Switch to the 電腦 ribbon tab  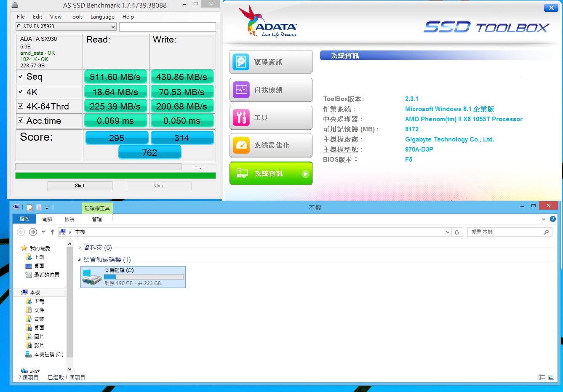47,219
